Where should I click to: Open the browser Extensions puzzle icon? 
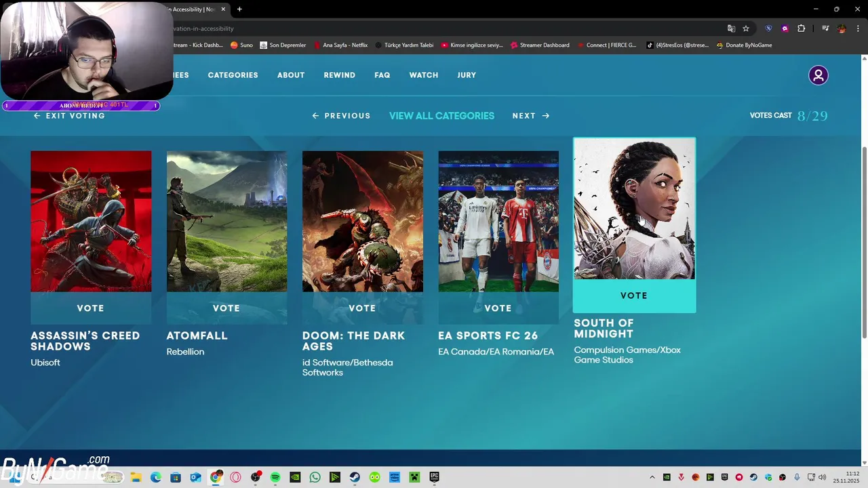click(x=802, y=28)
